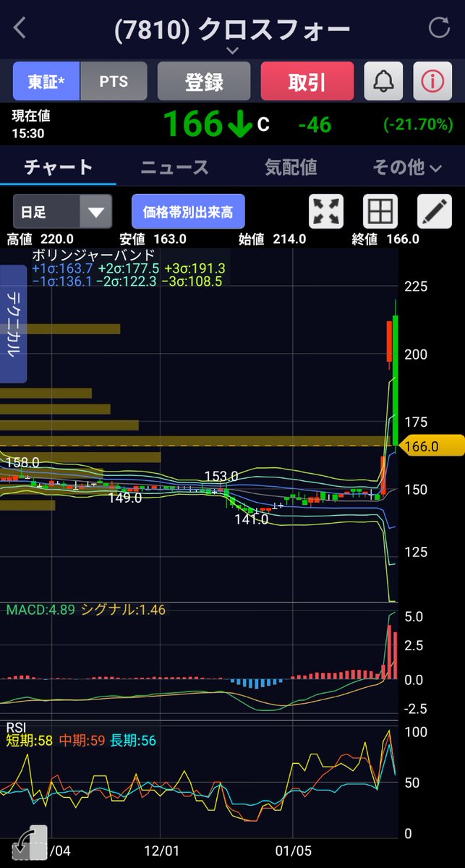Tap the (7810) クロスフォー stock title
The width and height of the screenshot is (465, 868).
[x=232, y=29]
